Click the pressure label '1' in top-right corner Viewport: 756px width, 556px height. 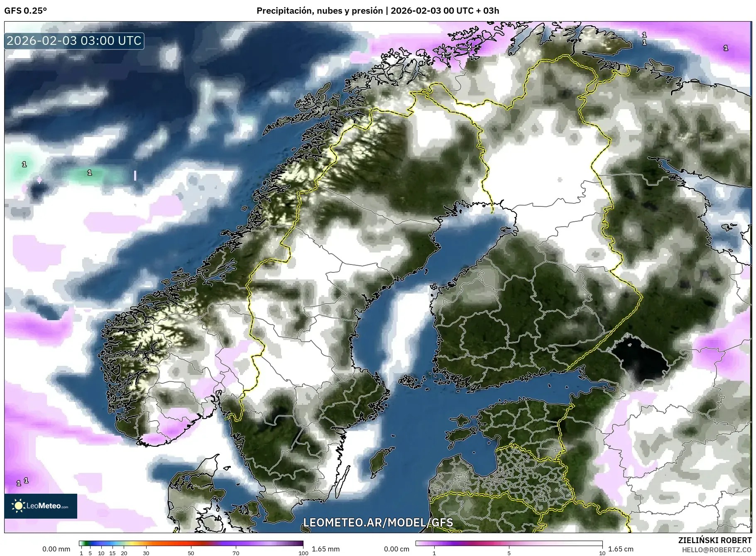726,48
